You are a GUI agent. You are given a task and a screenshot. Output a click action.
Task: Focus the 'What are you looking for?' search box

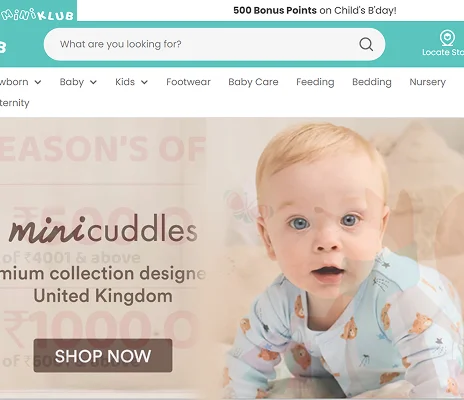(214, 44)
